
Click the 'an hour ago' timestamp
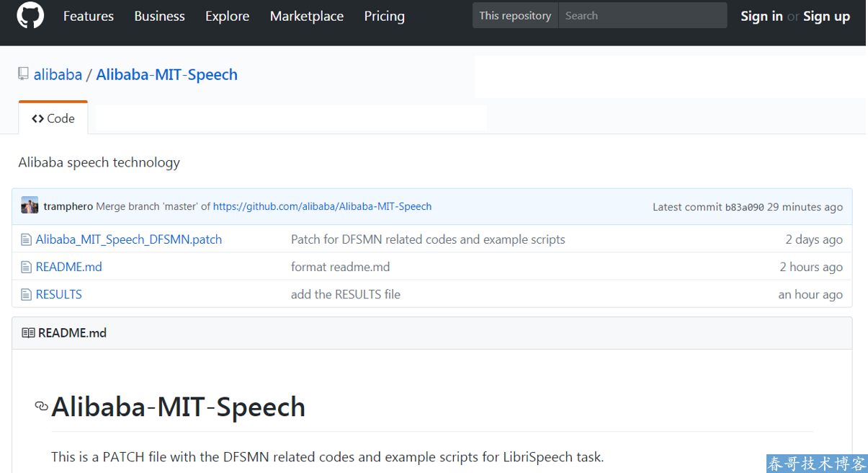click(x=810, y=294)
